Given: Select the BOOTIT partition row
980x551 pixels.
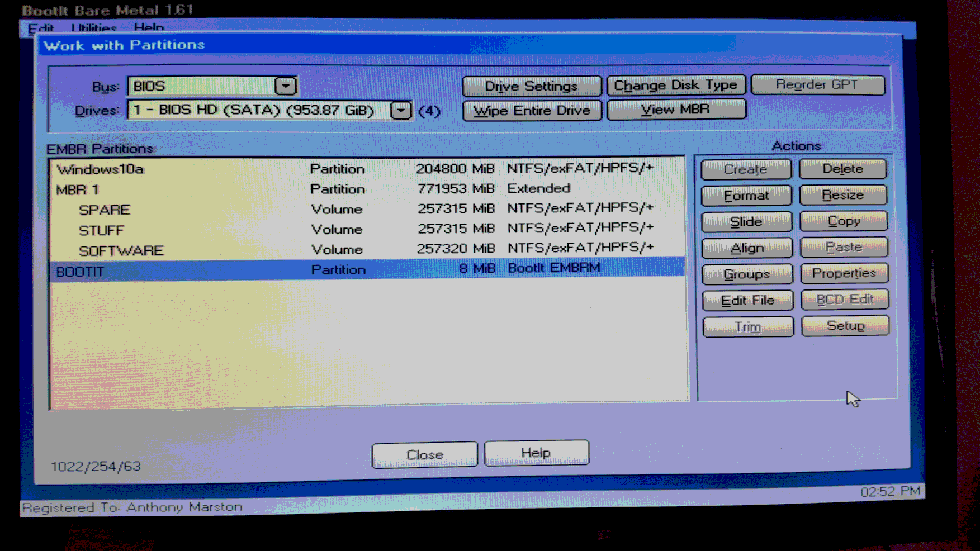Looking at the screenshot, I should (367, 269).
